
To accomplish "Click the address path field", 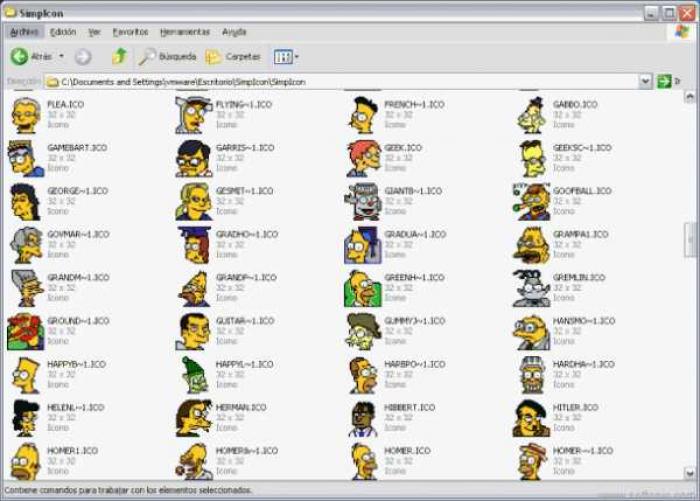I will 342,82.
